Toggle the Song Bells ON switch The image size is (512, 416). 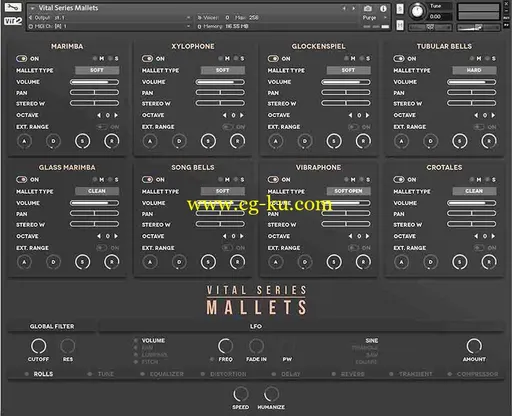147,180
